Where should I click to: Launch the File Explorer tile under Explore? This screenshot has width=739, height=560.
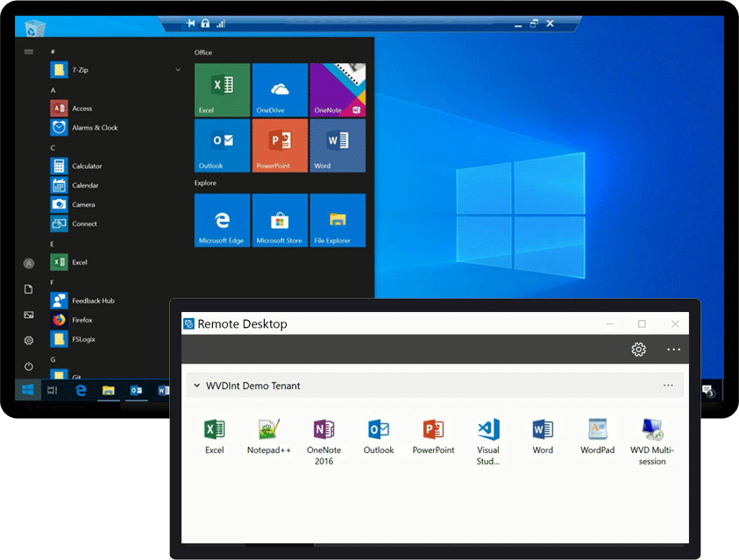(338, 220)
